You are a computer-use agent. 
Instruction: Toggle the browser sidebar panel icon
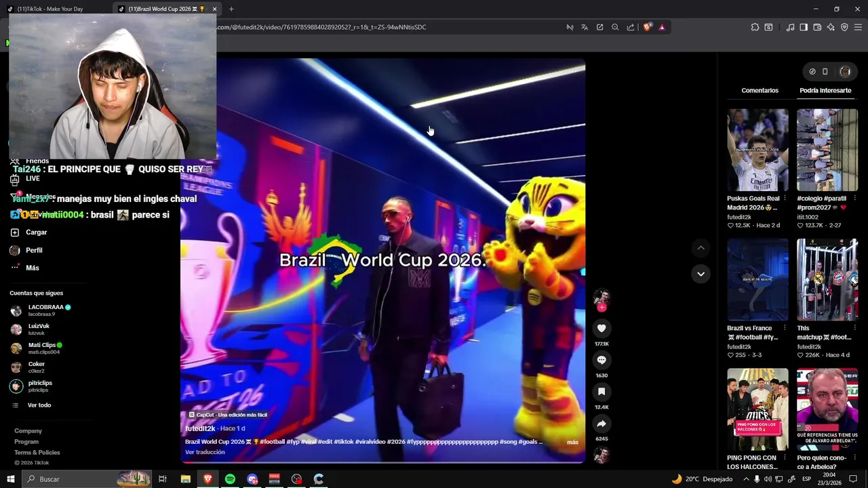tap(804, 27)
